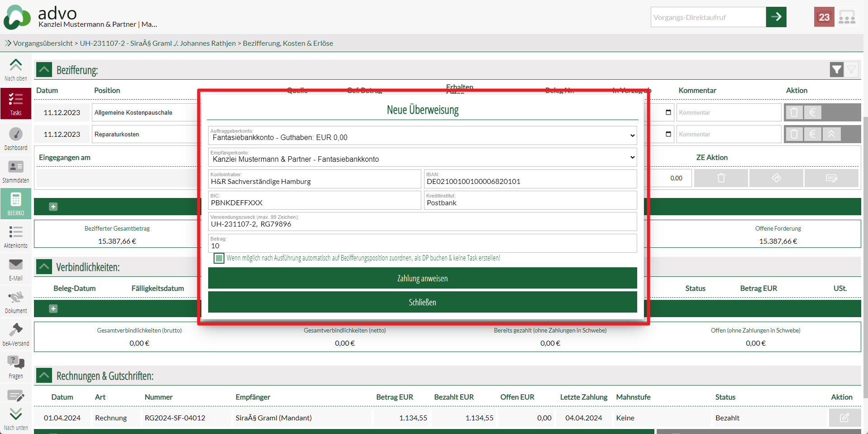Click the Zahlung anweisen button

click(422, 278)
